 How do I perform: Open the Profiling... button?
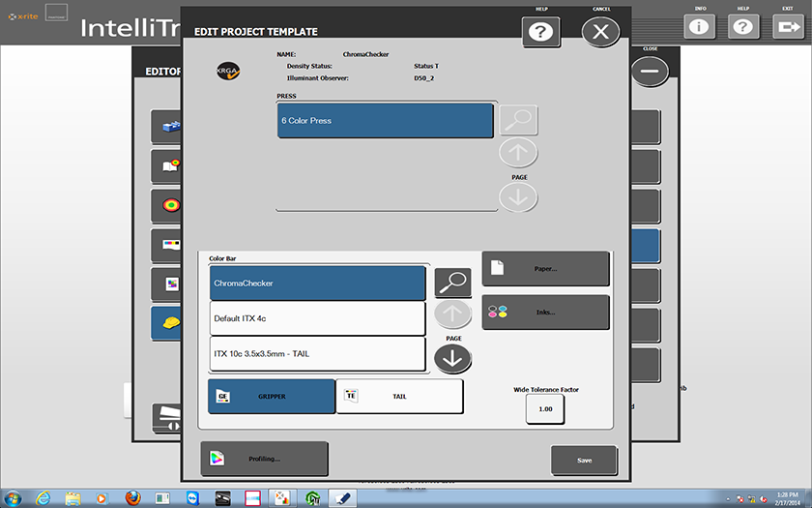[x=264, y=459]
